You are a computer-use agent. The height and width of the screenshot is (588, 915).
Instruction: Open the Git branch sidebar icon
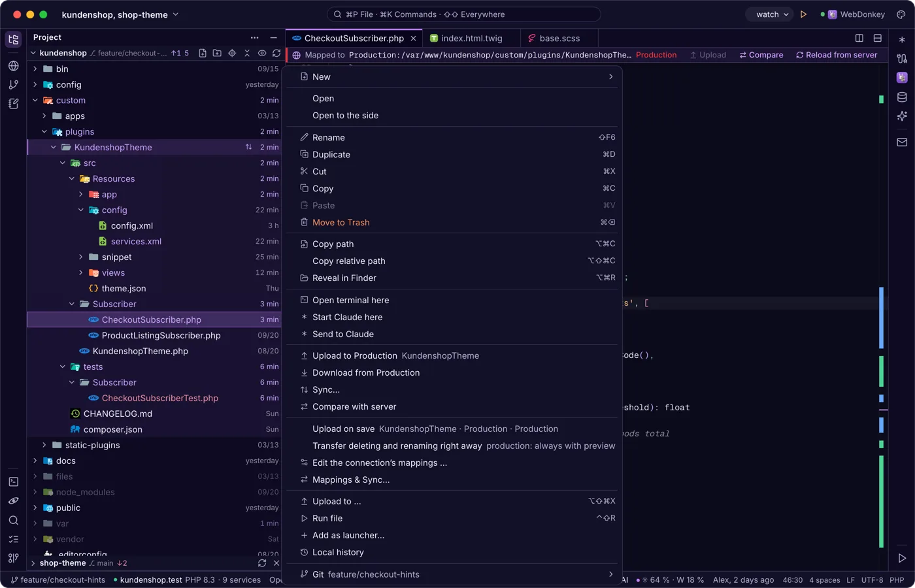coord(13,85)
